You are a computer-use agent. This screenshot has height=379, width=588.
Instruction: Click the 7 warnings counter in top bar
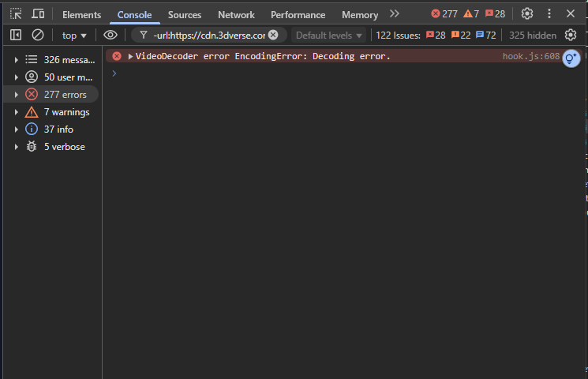[471, 14]
